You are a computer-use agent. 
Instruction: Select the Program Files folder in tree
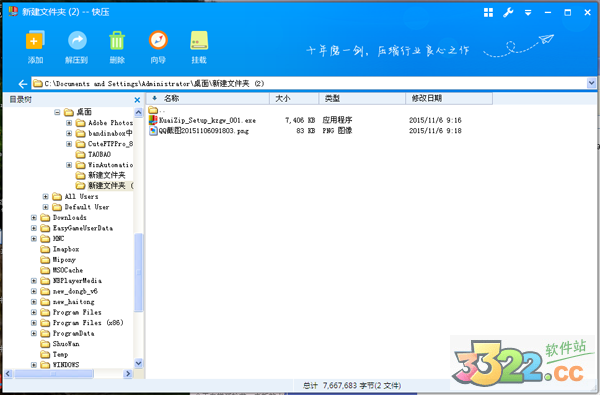point(71,312)
